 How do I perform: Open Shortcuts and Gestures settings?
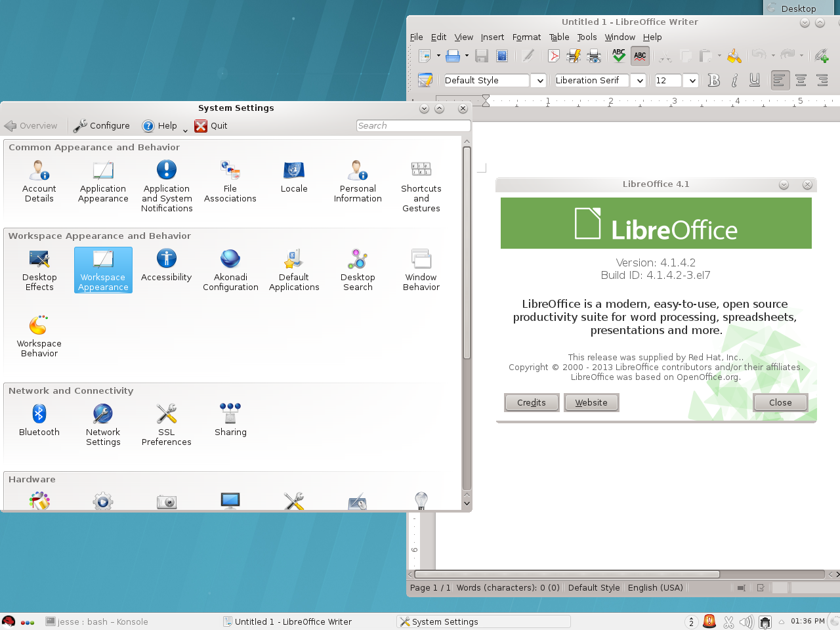tap(421, 186)
